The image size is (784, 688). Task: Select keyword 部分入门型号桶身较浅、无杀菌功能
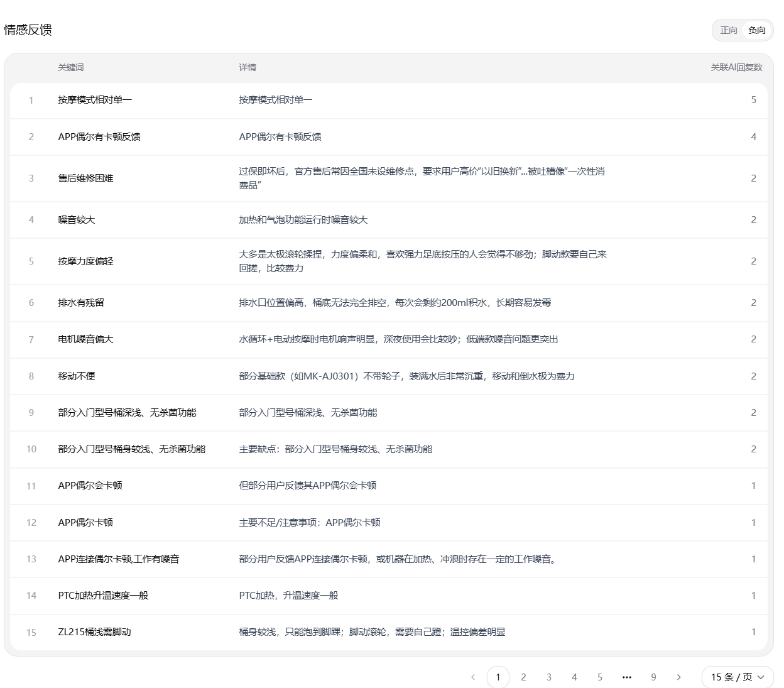(x=131, y=449)
